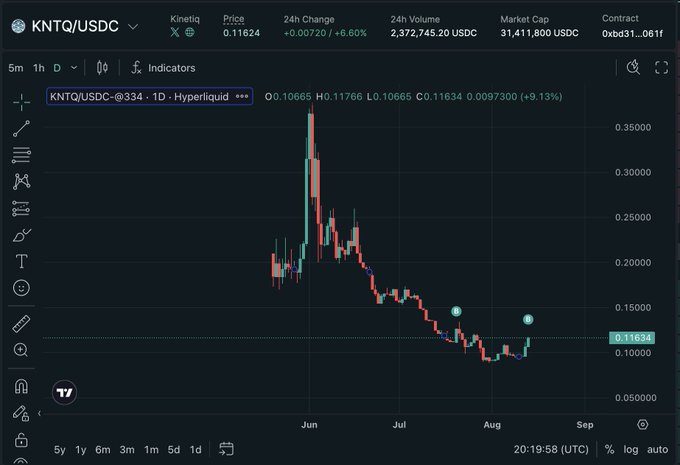Toggle the magnet snapping mode
Image resolution: width=680 pixels, height=465 pixels.
[x=21, y=386]
